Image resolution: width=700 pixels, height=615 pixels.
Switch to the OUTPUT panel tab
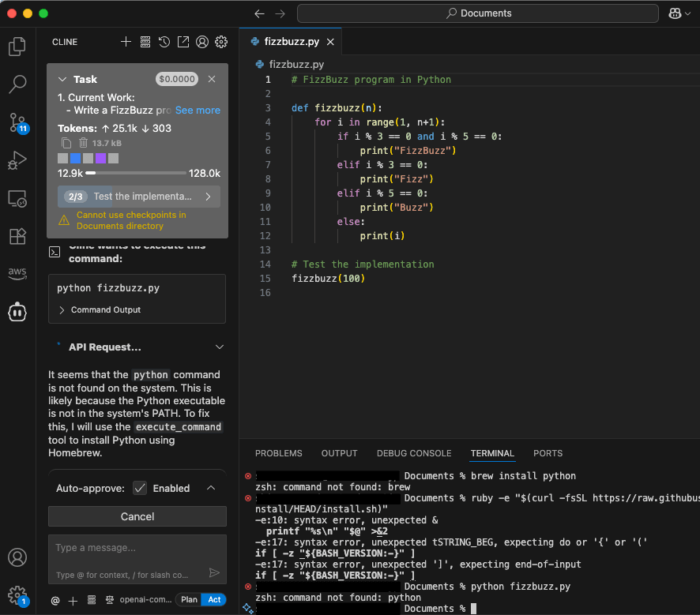point(339,453)
